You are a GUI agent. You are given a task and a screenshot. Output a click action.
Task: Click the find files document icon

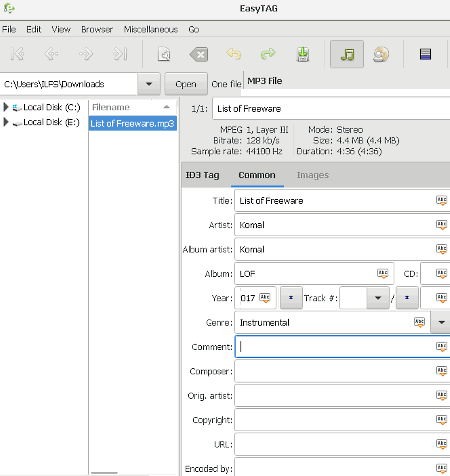[164, 54]
